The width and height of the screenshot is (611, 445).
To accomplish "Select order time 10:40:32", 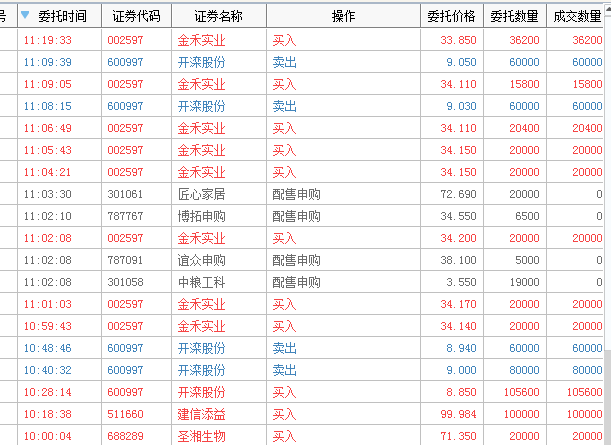I will pyautogui.click(x=48, y=370).
